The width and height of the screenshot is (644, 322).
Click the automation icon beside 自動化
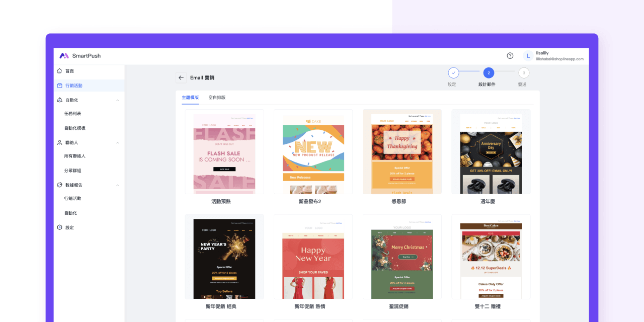[60, 100]
